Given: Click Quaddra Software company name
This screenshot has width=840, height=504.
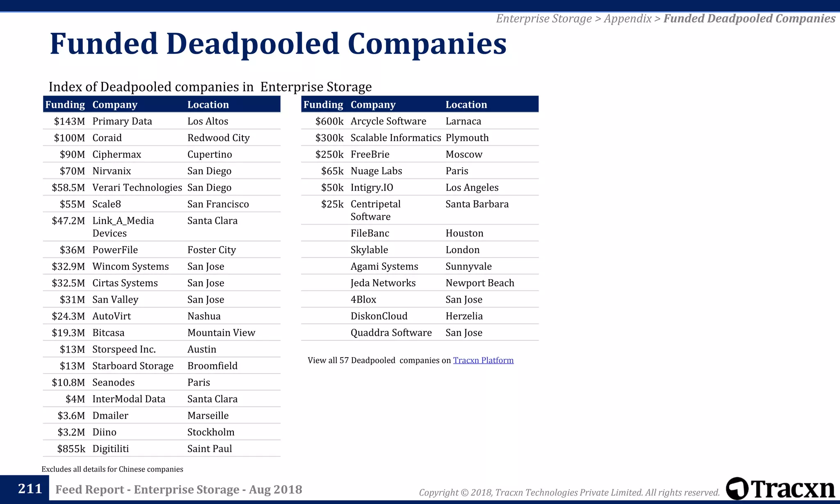Looking at the screenshot, I should (x=391, y=333).
